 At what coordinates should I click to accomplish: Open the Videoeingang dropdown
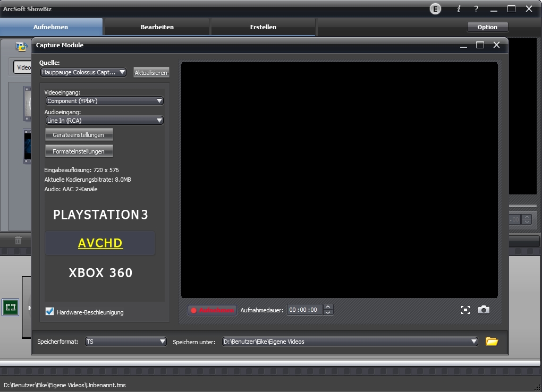(x=104, y=101)
